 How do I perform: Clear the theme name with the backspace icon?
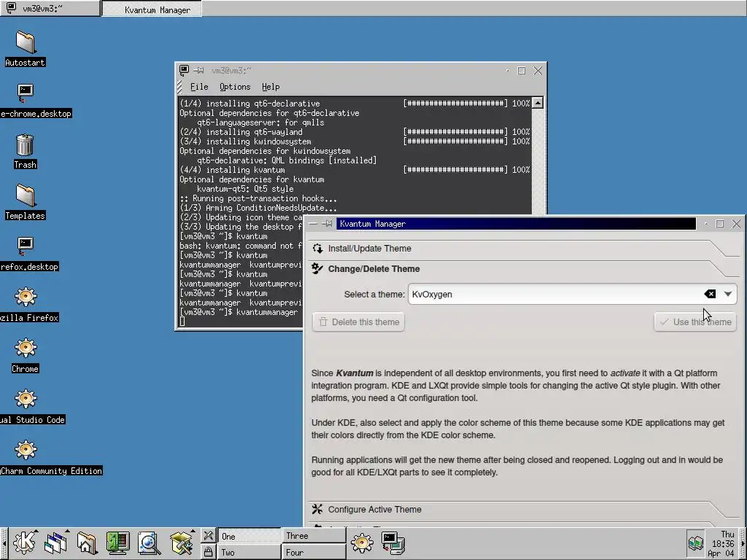(710, 295)
